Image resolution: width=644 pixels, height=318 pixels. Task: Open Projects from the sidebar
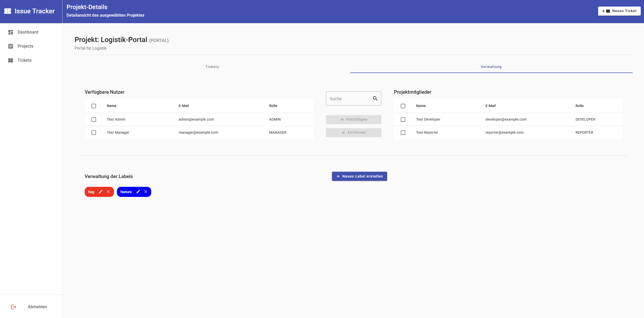point(31,46)
